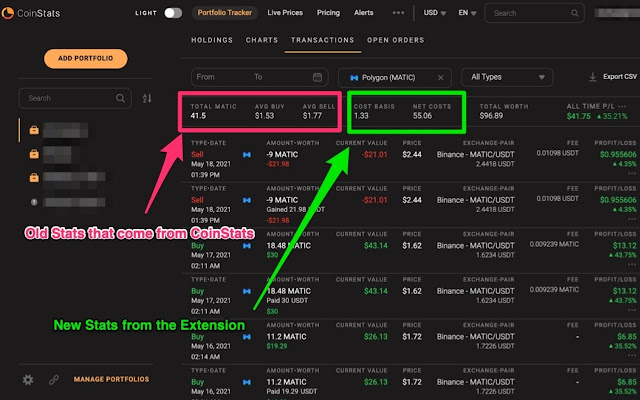This screenshot has width=640, height=400.
Task: Click the Avg Buy $1.53 value
Action: pos(264,116)
